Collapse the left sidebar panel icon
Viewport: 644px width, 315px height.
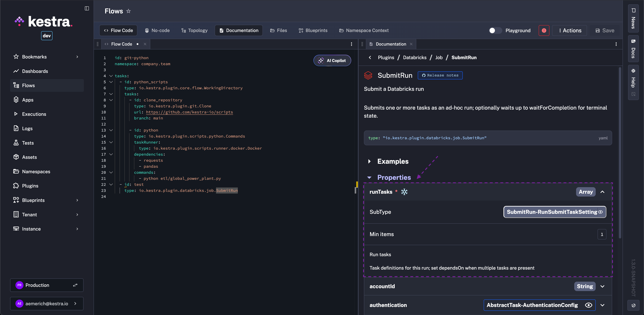click(87, 8)
